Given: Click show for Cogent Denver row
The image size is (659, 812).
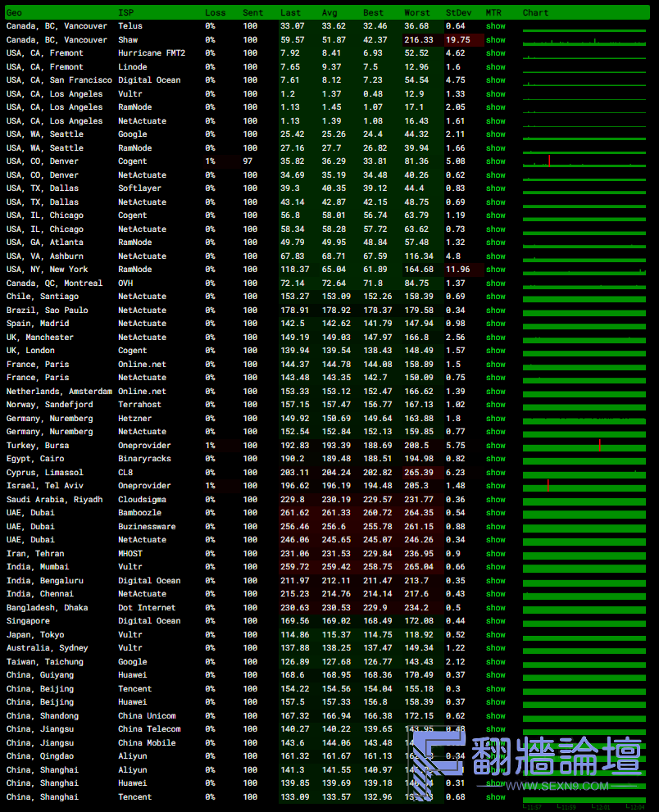Looking at the screenshot, I should 495,161.
